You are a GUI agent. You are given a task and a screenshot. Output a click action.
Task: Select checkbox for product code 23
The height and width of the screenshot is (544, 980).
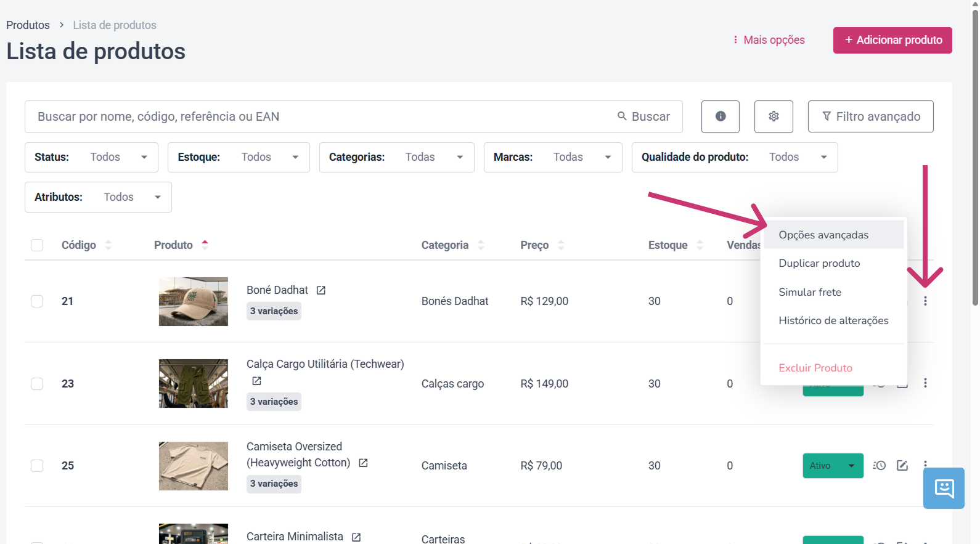[x=37, y=384]
